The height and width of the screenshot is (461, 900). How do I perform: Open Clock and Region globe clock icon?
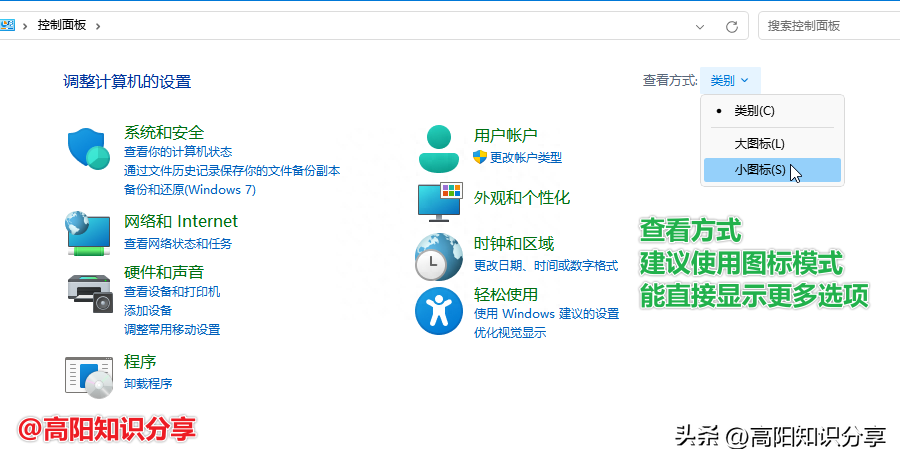[x=439, y=257]
